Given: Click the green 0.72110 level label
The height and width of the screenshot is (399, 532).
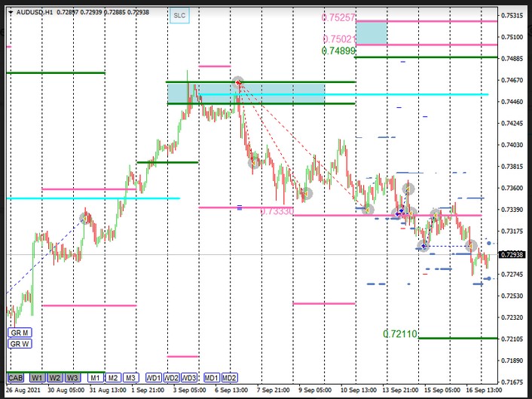Looking at the screenshot, I should 399,333.
